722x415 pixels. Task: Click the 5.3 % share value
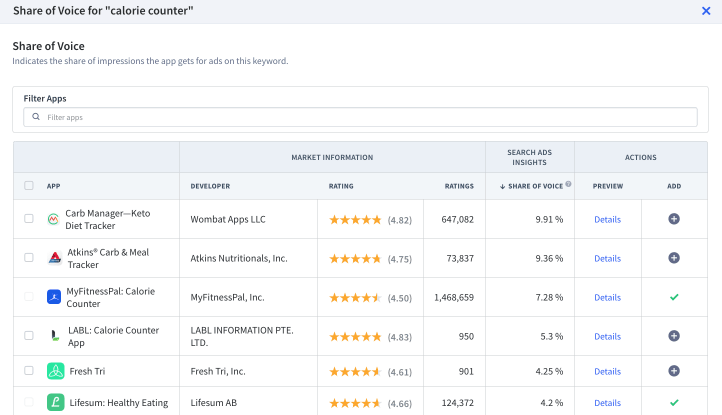552,336
